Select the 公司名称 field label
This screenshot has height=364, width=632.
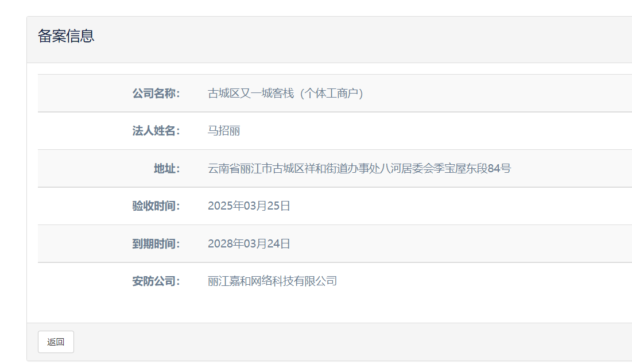(x=156, y=93)
